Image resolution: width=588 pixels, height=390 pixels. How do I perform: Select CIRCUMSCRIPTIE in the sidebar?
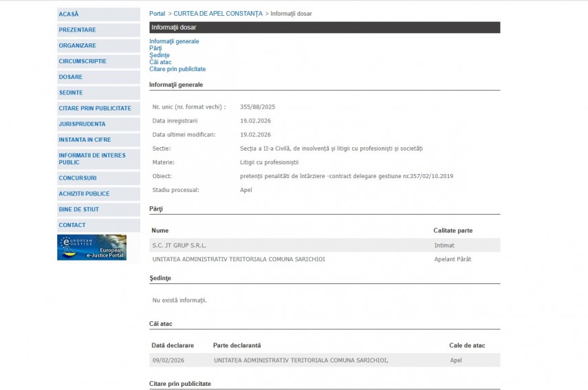click(x=83, y=61)
